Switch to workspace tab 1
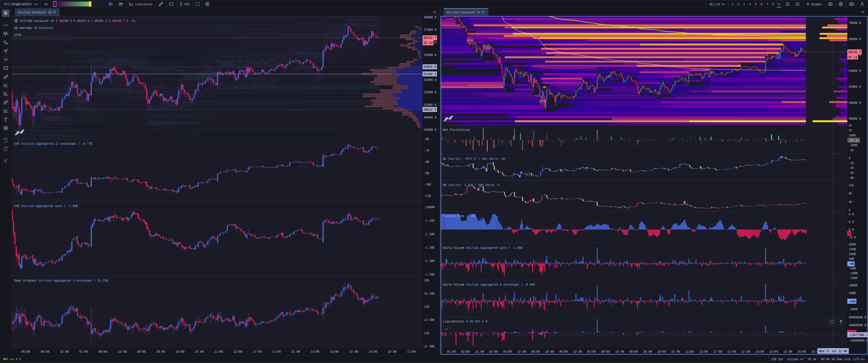Image resolution: width=868 pixels, height=363 pixels. [732, 4]
